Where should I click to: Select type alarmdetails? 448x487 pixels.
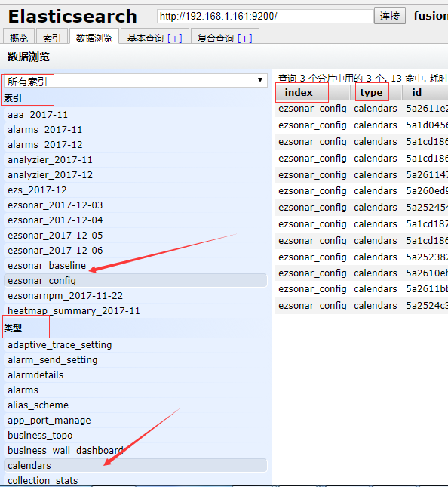135,375
